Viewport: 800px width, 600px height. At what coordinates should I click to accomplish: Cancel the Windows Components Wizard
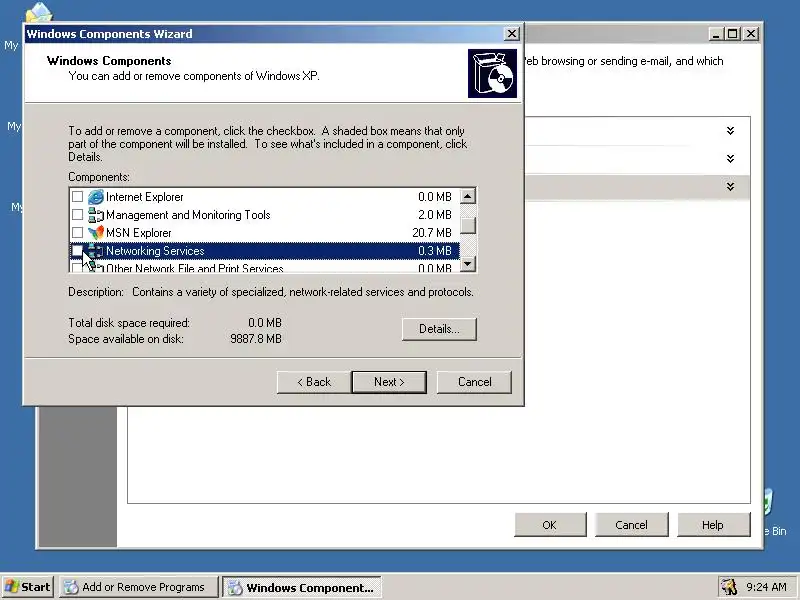coord(474,382)
